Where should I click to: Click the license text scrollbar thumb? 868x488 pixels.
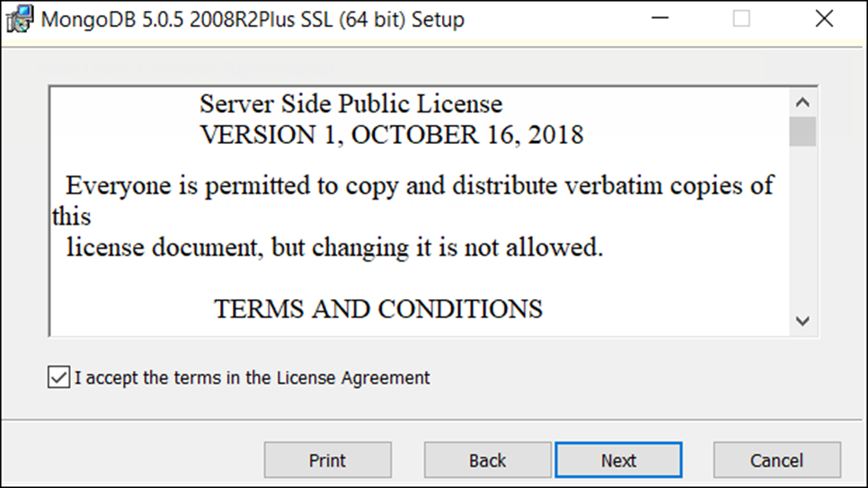802,131
